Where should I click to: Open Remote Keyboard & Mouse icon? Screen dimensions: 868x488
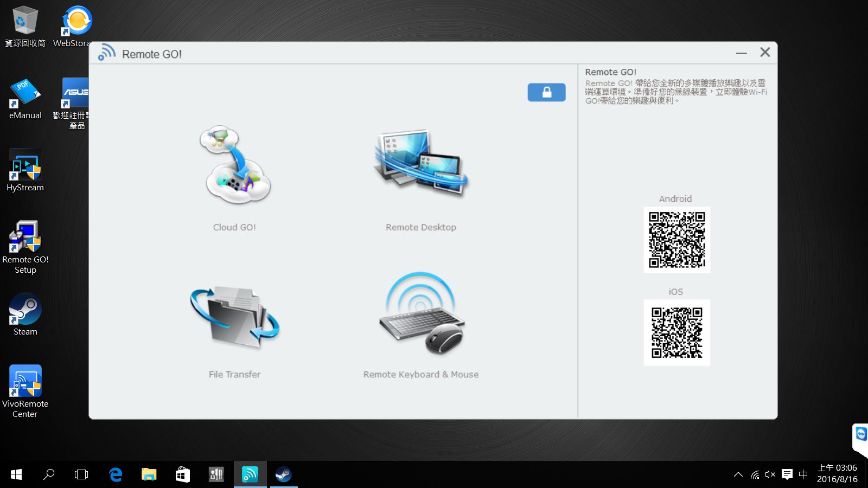[x=421, y=313]
